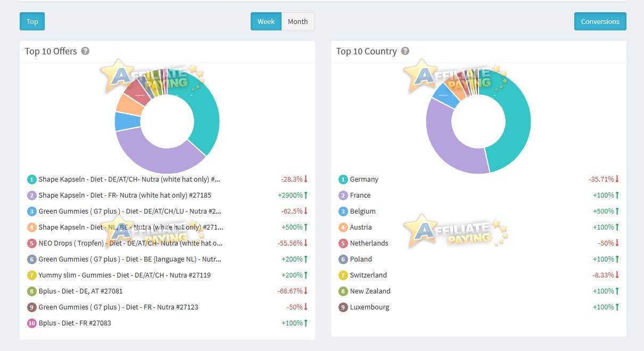Click the number 1 badge for Shape Kapseln DE/AT/CH offer
Image resolution: width=644 pixels, height=351 pixels.
(31, 179)
